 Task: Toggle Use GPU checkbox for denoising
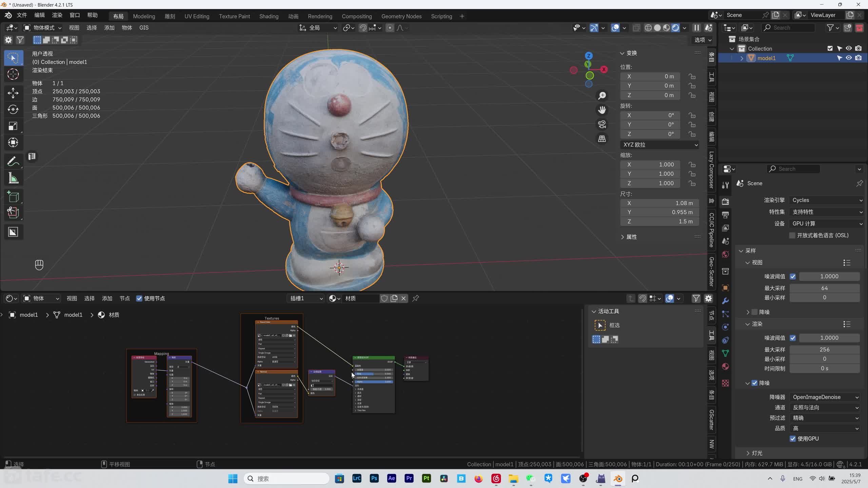793,439
